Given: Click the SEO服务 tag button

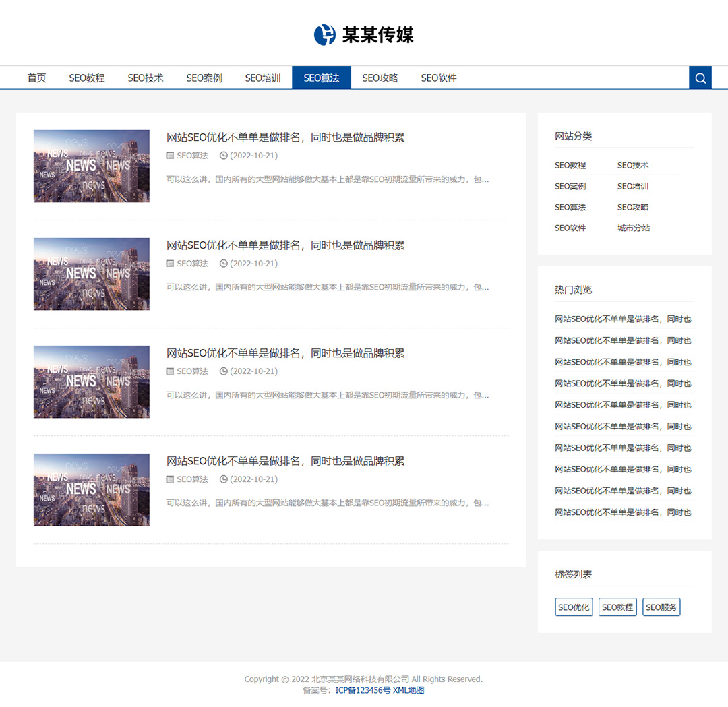Looking at the screenshot, I should point(661,607).
